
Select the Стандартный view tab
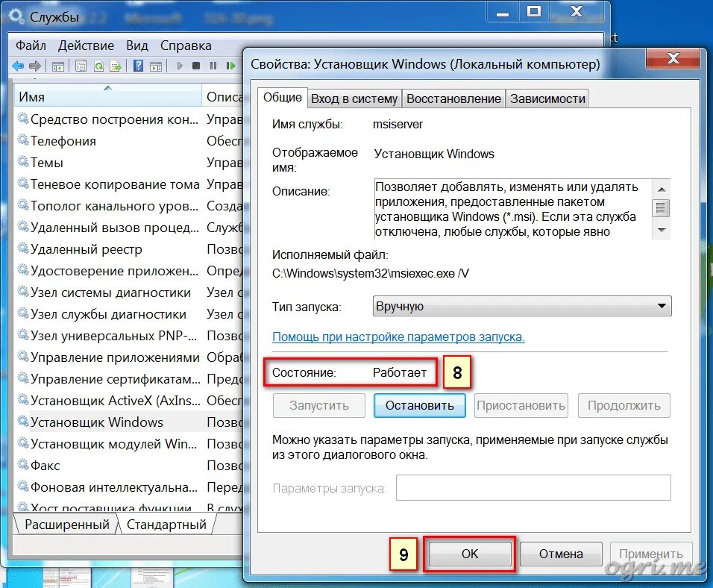[166, 525]
